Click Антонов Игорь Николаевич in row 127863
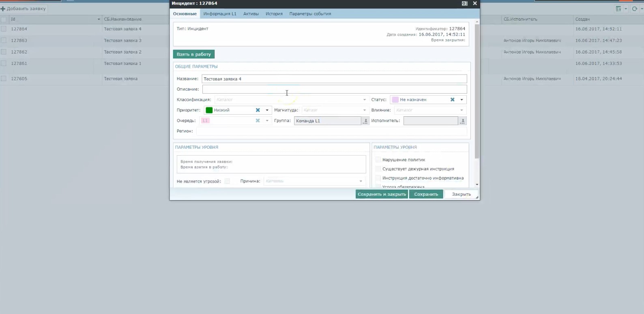 pos(532,41)
